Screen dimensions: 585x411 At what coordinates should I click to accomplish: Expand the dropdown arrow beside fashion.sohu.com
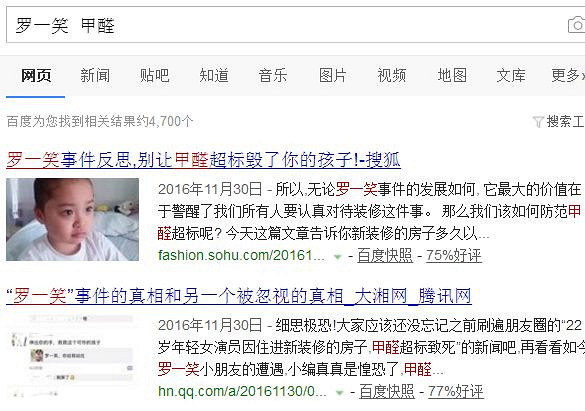tap(338, 257)
